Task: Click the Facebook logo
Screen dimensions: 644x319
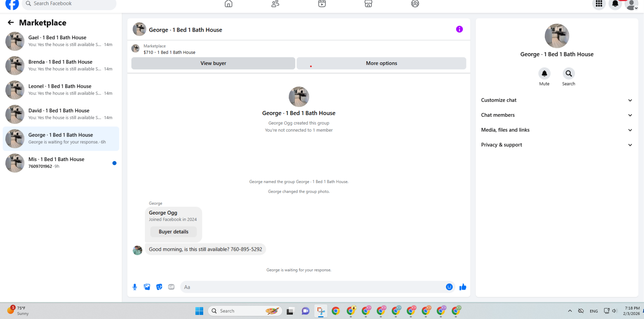Action: (x=12, y=4)
